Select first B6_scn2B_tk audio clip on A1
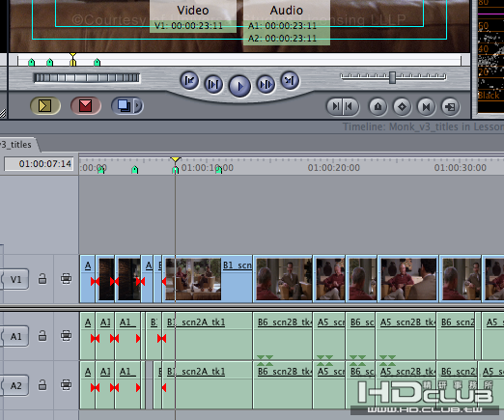 pos(283,336)
